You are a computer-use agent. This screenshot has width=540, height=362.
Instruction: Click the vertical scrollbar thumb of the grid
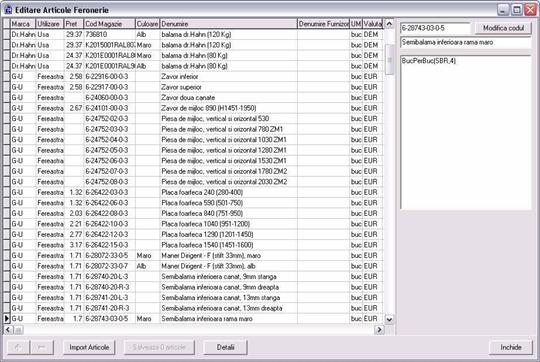click(x=389, y=59)
